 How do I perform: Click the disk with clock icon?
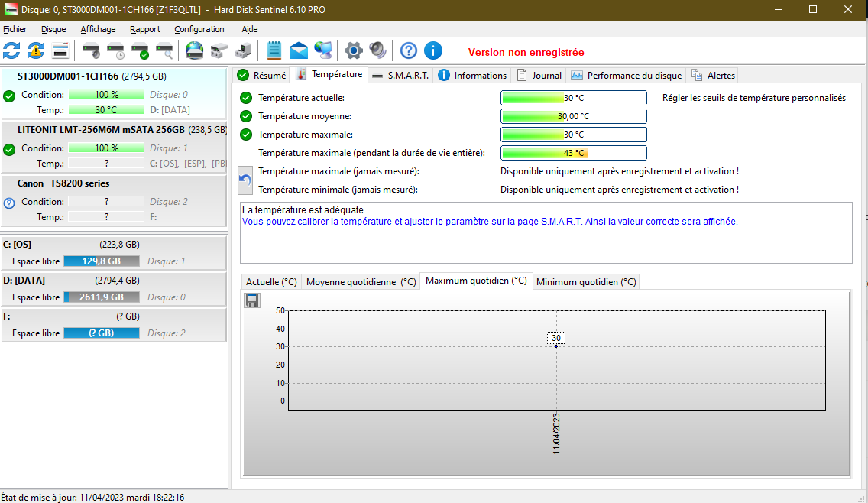coord(115,51)
